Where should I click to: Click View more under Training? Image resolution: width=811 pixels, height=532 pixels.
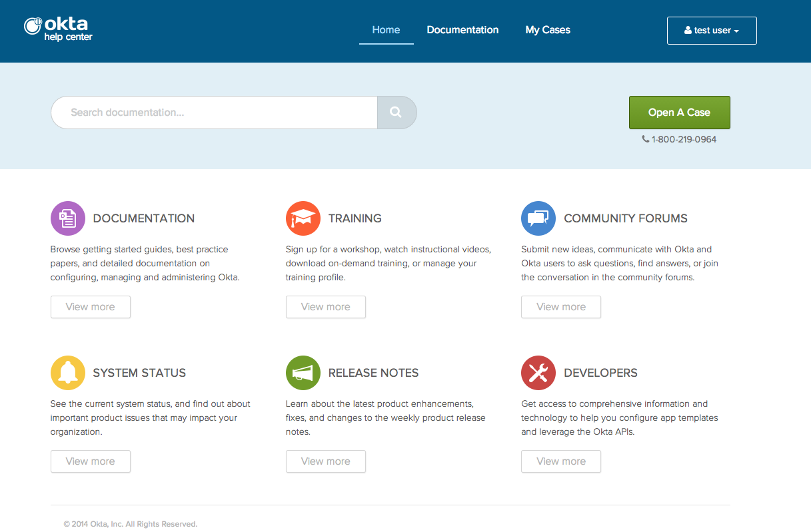(326, 307)
